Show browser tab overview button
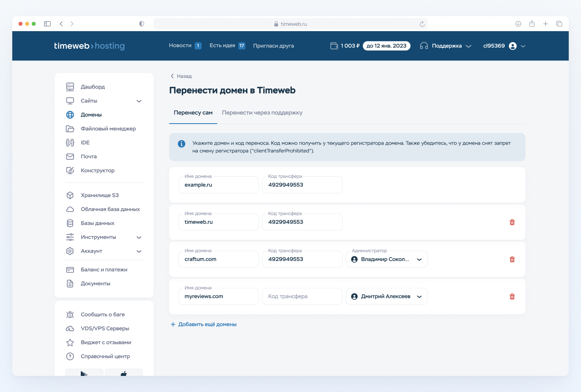This screenshot has width=581, height=392. pos(559,24)
